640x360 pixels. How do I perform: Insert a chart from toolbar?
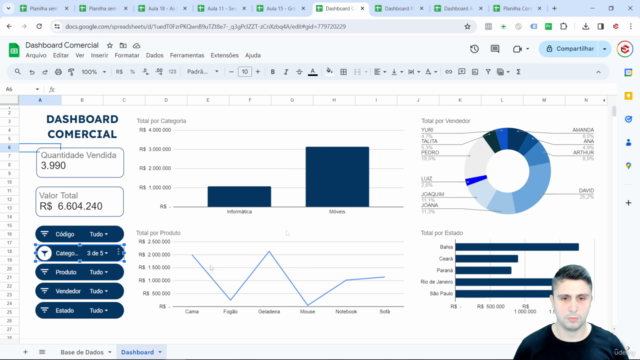(x=475, y=72)
